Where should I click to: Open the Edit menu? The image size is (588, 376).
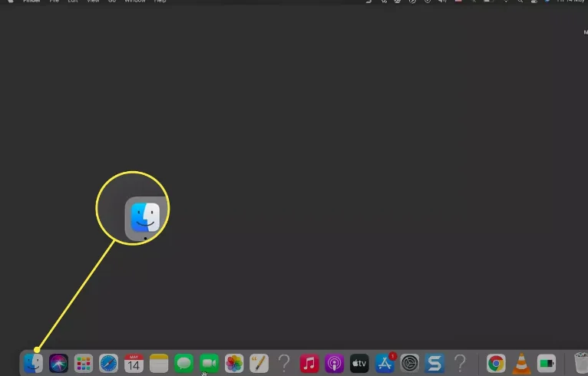(x=73, y=1)
